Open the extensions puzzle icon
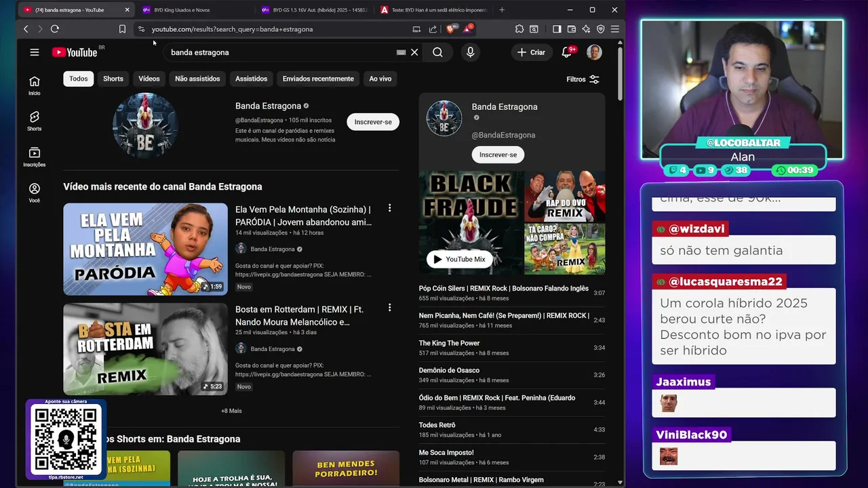Screen dimensions: 868x488 coord(519,29)
